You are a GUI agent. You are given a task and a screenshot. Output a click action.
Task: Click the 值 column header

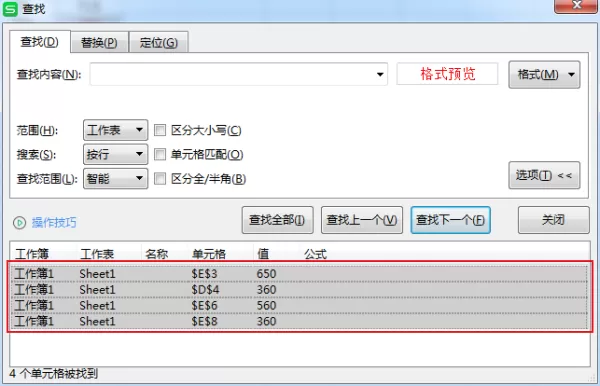(x=263, y=254)
